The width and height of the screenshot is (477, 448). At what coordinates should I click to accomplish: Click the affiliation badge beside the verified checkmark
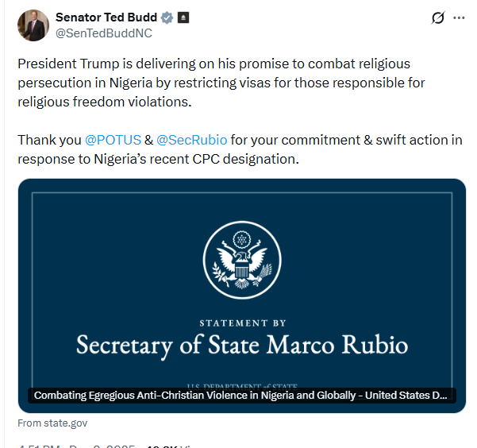click(183, 17)
